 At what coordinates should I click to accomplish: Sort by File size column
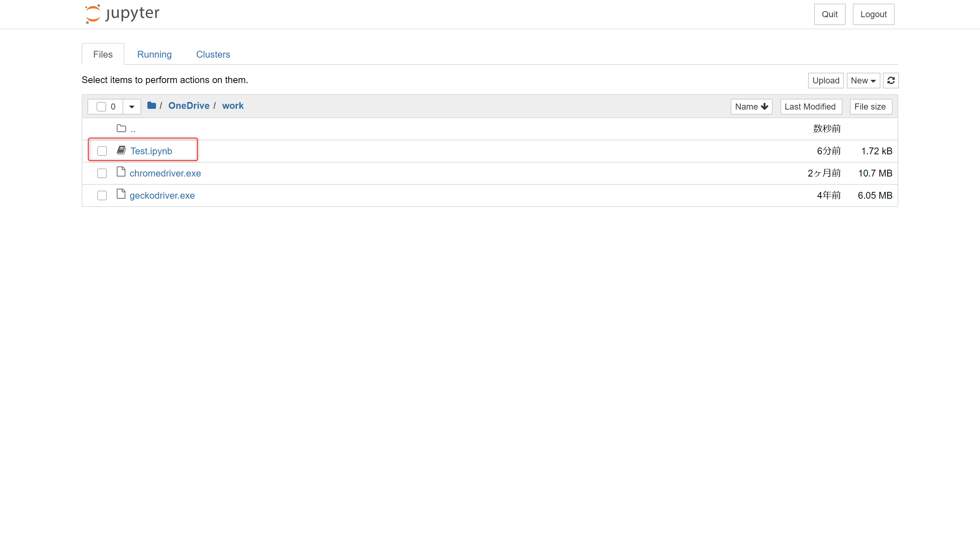point(870,107)
